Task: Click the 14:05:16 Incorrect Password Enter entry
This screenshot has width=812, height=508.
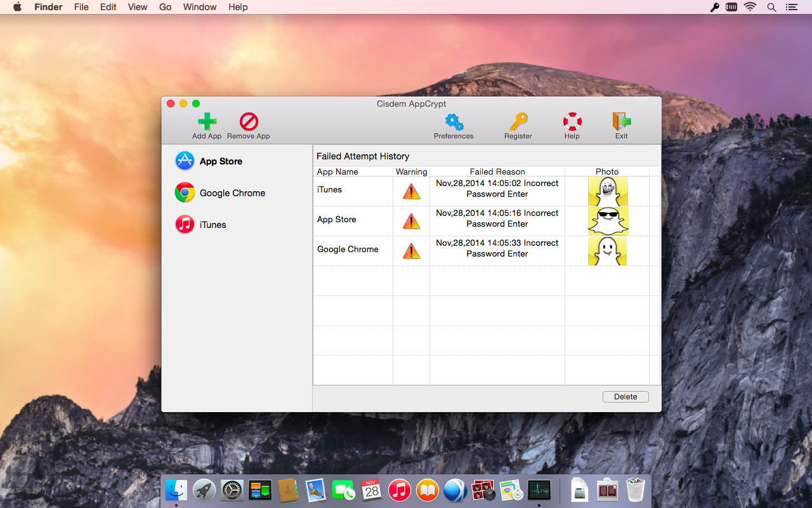Action: coord(497,218)
